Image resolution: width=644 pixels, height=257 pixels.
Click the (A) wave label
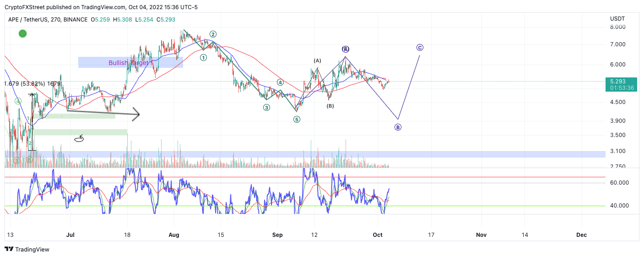point(317,60)
